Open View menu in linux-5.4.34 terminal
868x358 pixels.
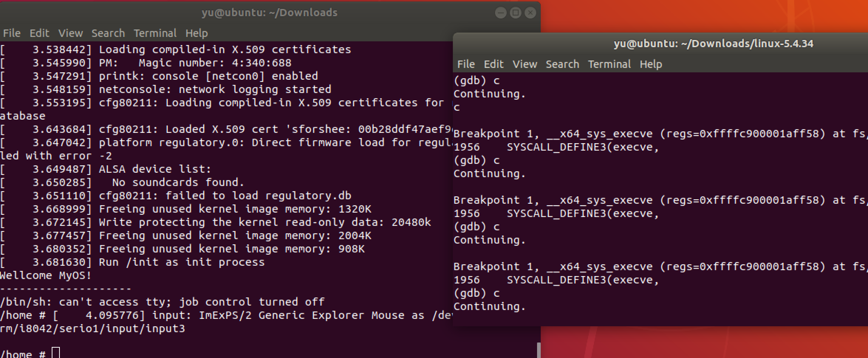tap(524, 64)
